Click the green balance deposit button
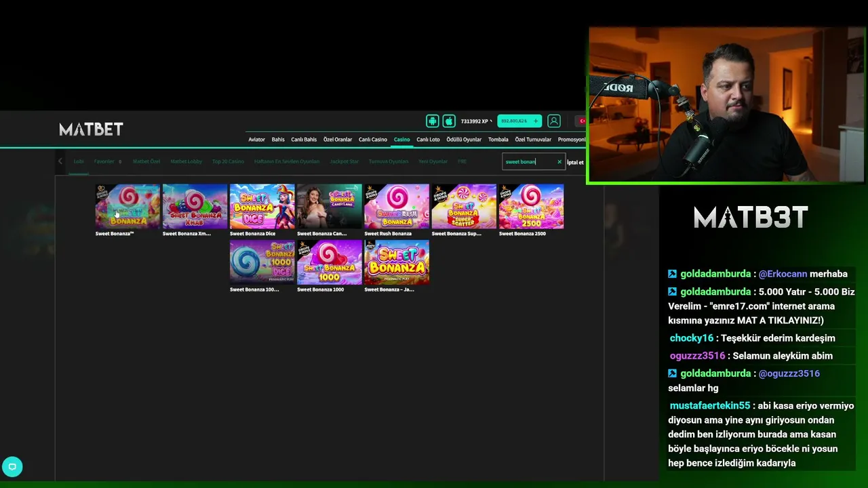 (x=519, y=121)
